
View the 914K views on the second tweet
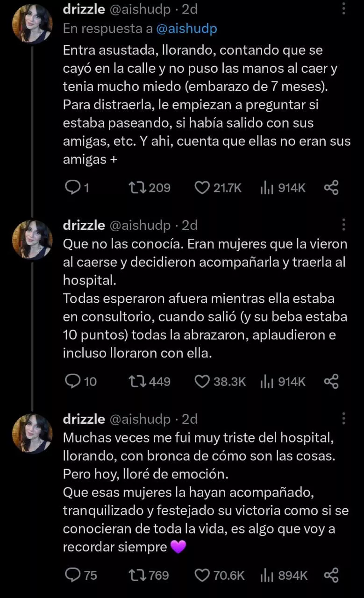(283, 382)
